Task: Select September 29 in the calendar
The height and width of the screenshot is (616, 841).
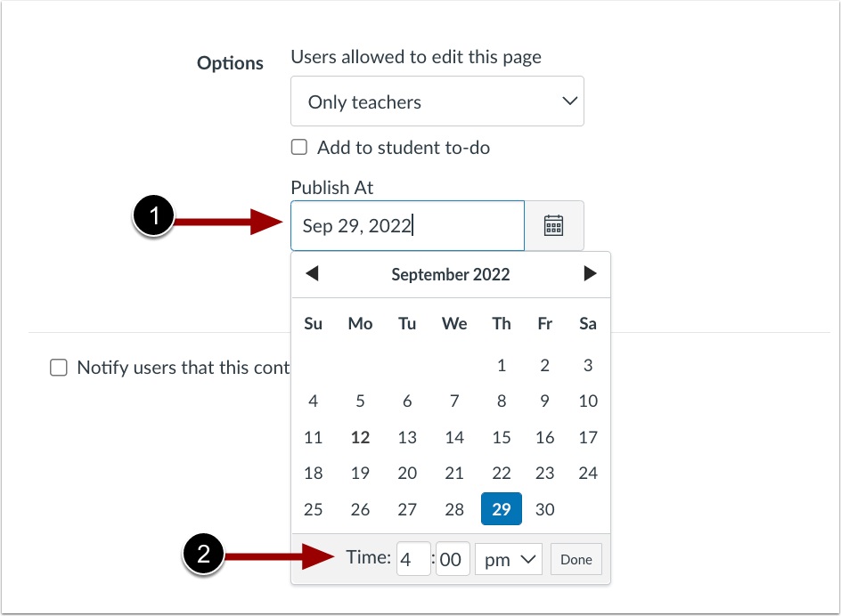Action: pos(502,509)
